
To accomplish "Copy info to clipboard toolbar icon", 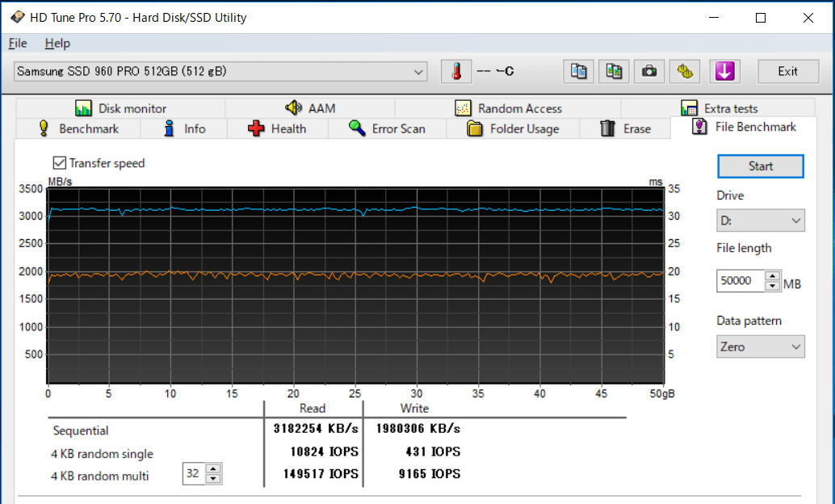I will tap(578, 71).
